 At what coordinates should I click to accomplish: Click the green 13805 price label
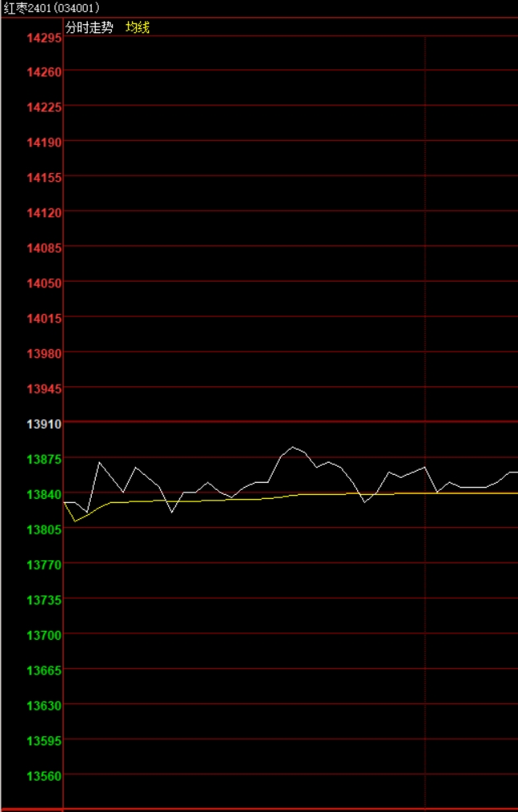44,530
